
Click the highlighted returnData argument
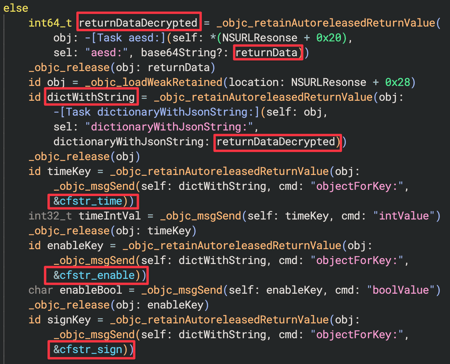click(x=266, y=53)
